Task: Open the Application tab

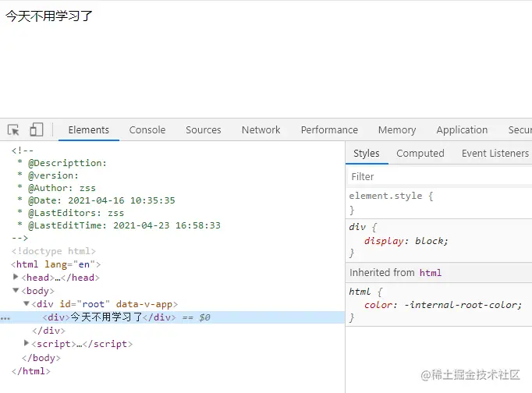Action: (462, 130)
